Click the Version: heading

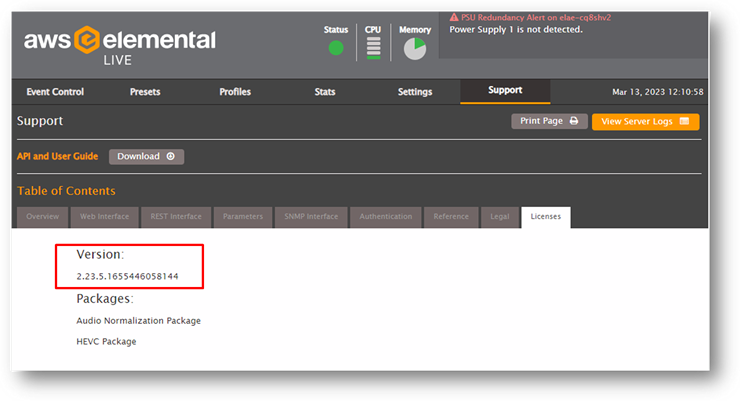pyautogui.click(x=100, y=255)
